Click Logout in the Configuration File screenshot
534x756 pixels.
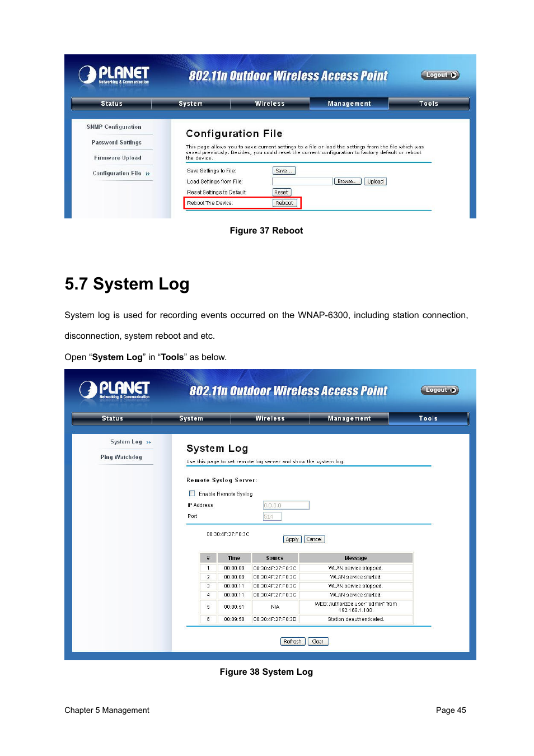point(440,75)
